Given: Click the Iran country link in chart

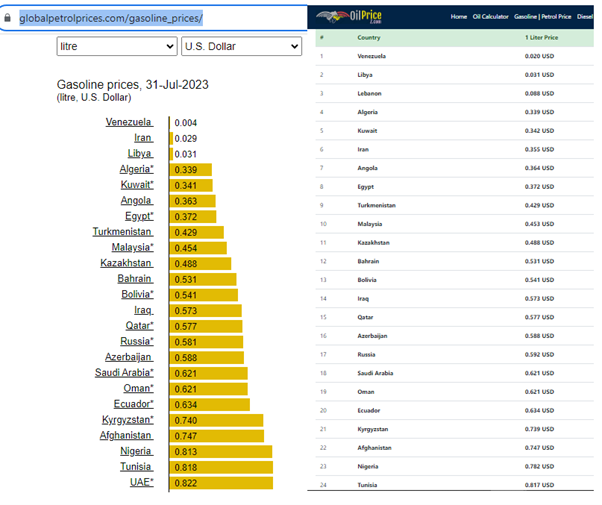Looking at the screenshot, I should (x=143, y=138).
